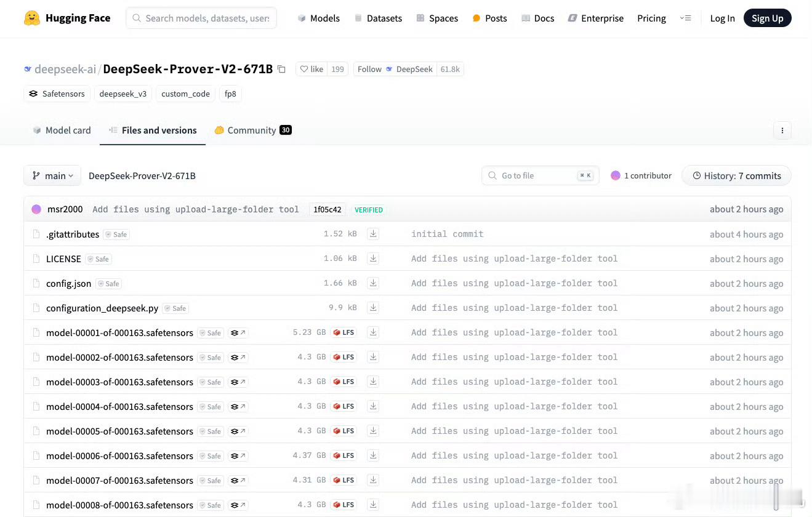Download model-00005-of-000163.safetensors

tap(373, 431)
